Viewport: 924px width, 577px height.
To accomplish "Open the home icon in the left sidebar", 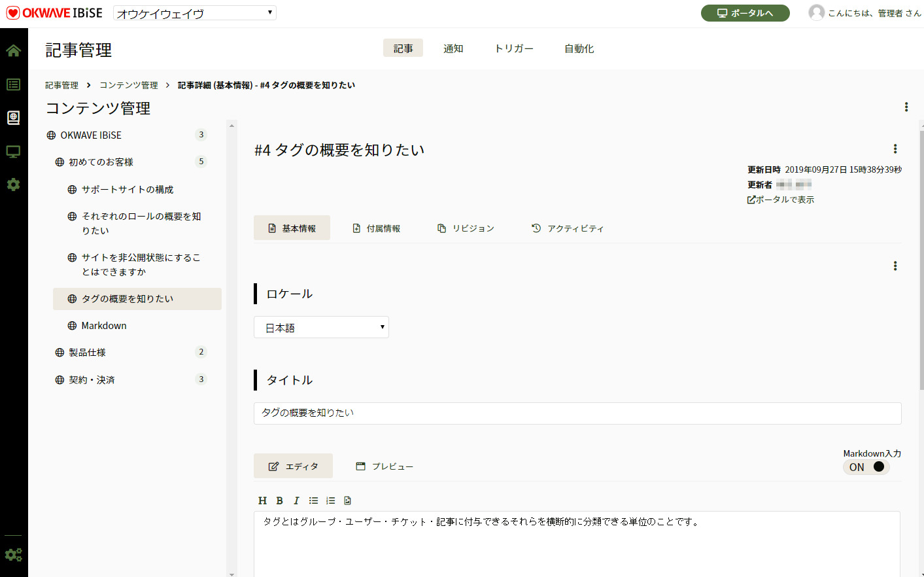I will point(13,50).
